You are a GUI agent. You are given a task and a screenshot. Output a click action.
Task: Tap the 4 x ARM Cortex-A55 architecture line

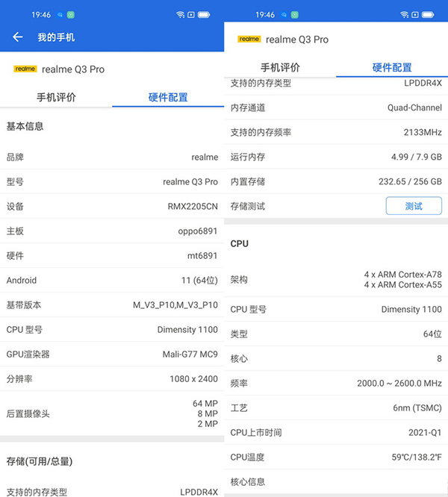click(x=402, y=285)
